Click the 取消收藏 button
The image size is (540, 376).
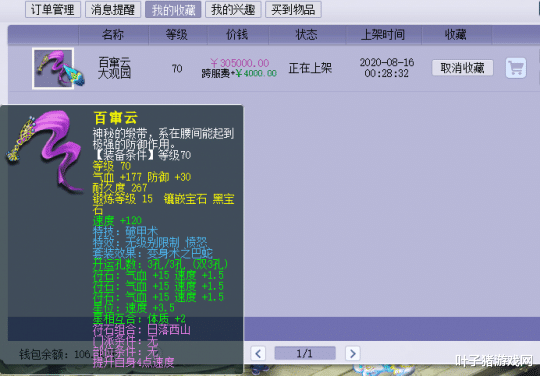pos(463,67)
